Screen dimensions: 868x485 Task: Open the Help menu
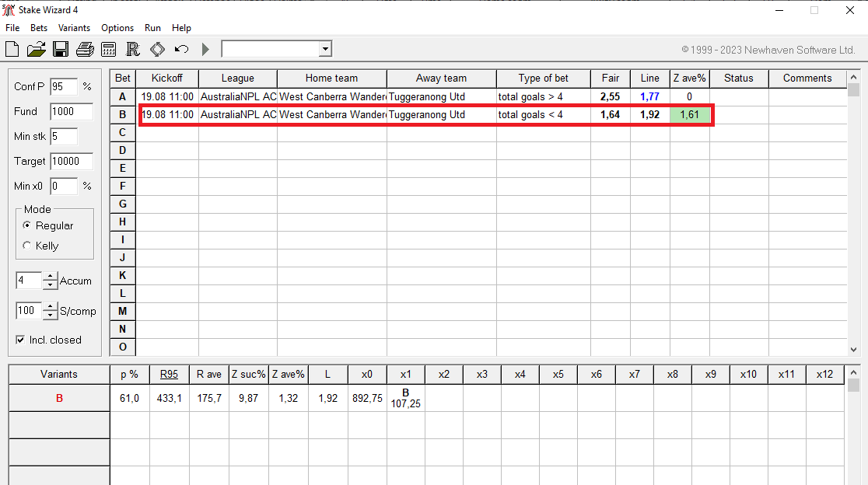[181, 28]
